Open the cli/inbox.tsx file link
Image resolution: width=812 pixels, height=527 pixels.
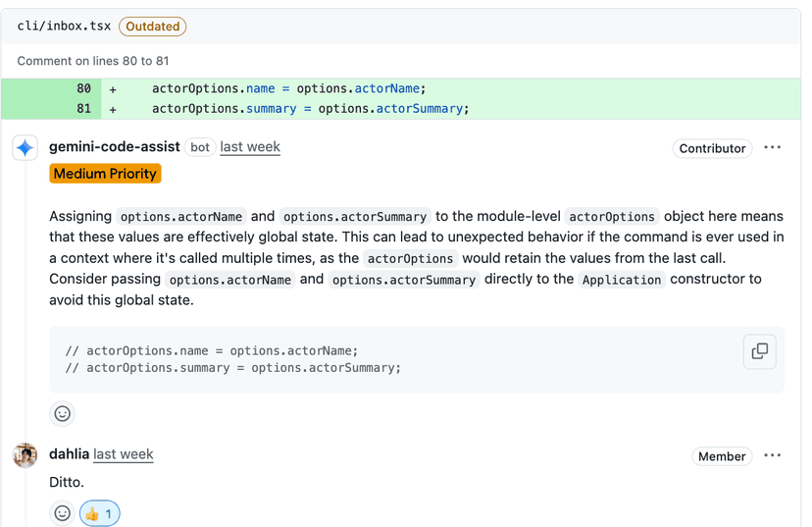pyautogui.click(x=64, y=26)
